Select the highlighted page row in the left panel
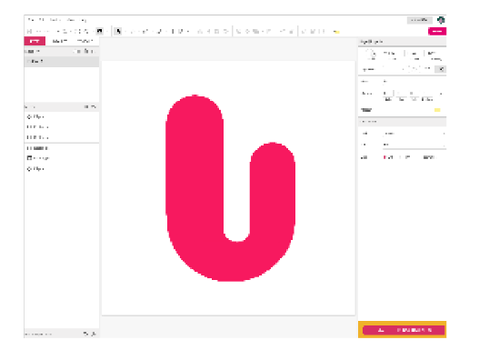479x360 pixels. (62, 61)
